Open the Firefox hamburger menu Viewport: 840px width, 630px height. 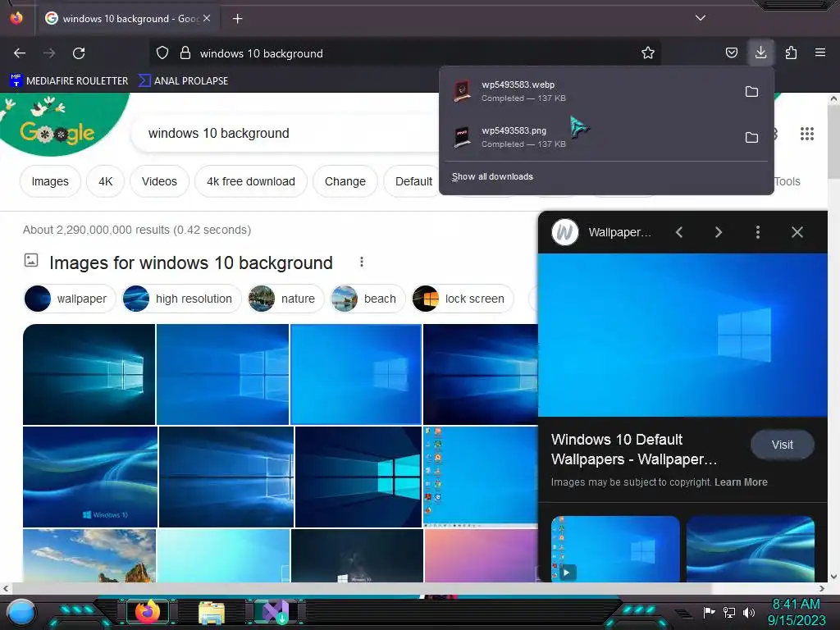pos(820,52)
